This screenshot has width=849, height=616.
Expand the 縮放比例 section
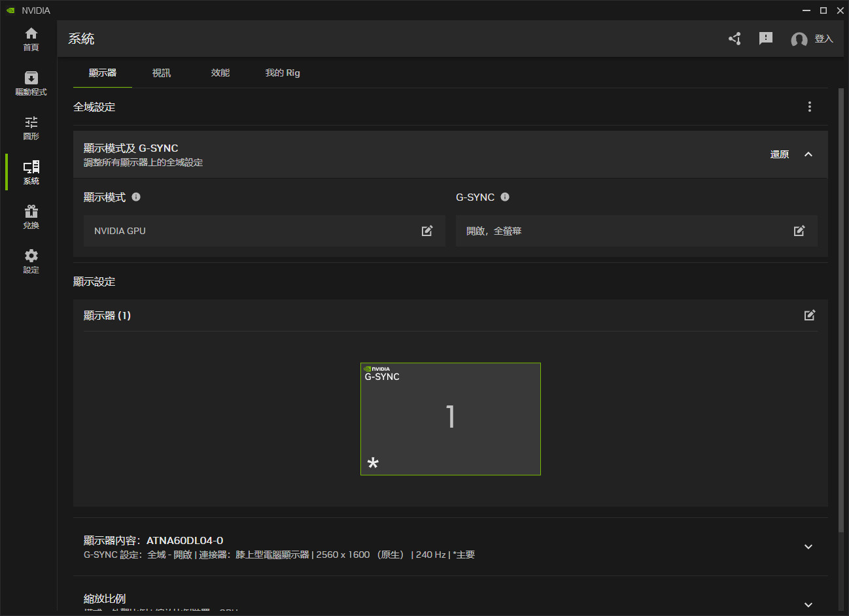[x=808, y=605]
